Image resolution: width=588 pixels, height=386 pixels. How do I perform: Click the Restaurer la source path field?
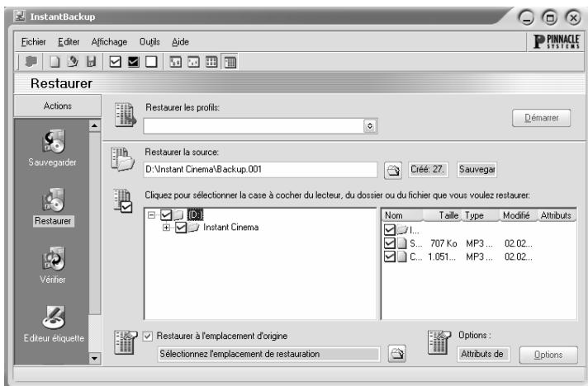pos(260,170)
